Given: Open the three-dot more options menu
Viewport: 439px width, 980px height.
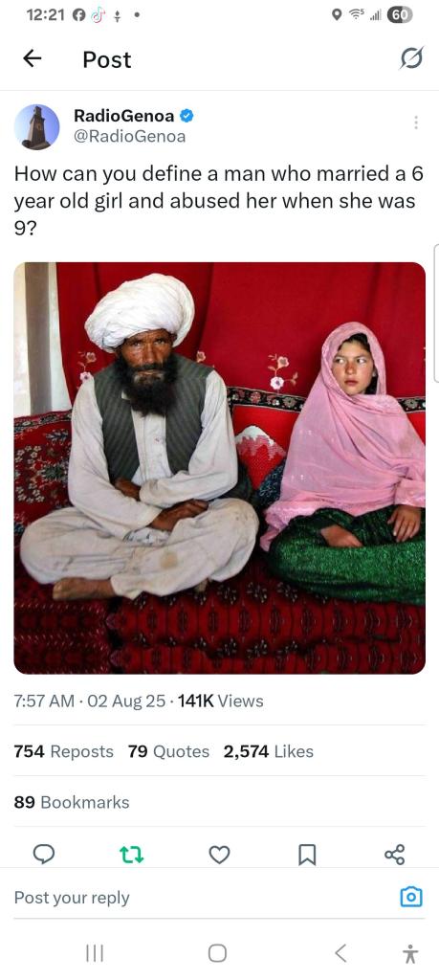Looking at the screenshot, I should (416, 122).
